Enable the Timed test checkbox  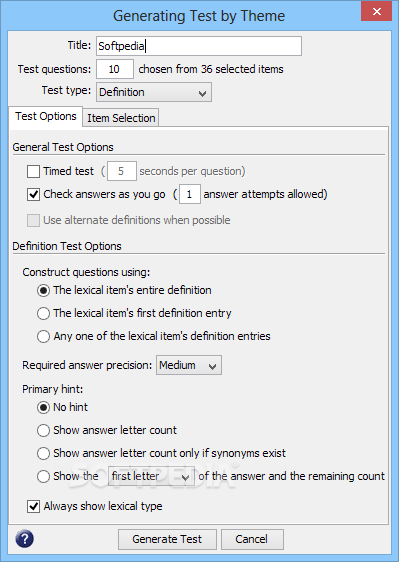33,171
